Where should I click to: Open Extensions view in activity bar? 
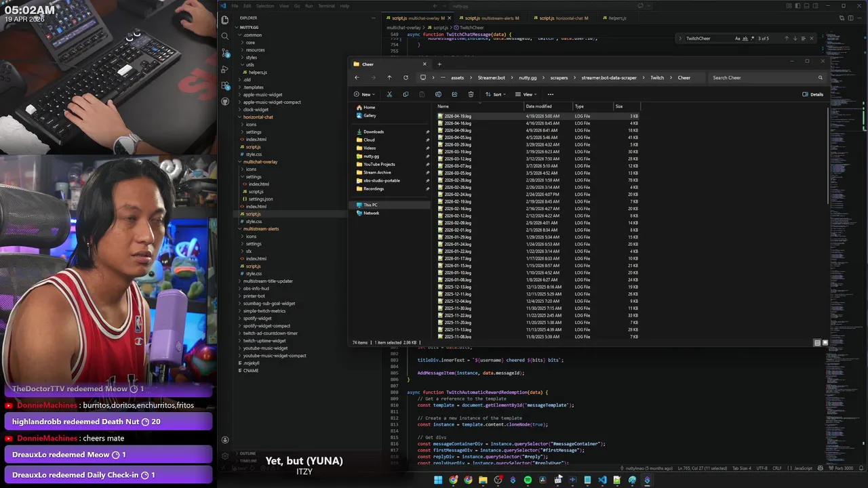(x=225, y=86)
